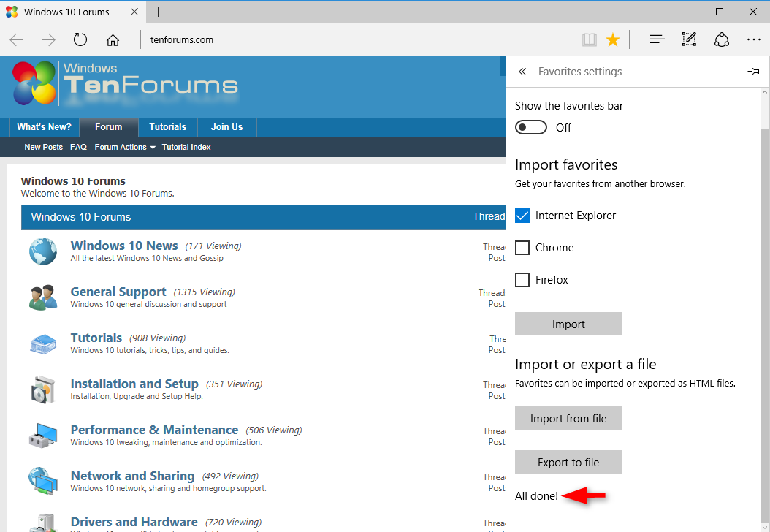Click the 'All done!' status text
The height and width of the screenshot is (532, 770).
536,496
